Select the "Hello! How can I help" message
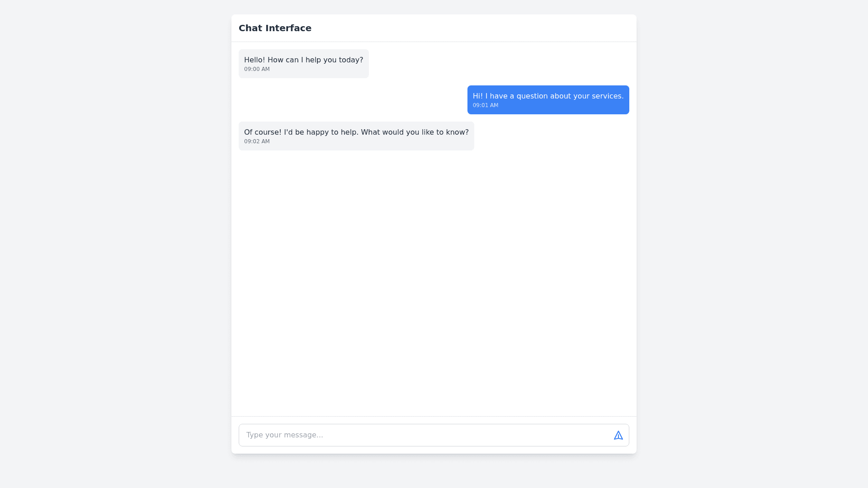The width and height of the screenshot is (868, 488). click(303, 60)
